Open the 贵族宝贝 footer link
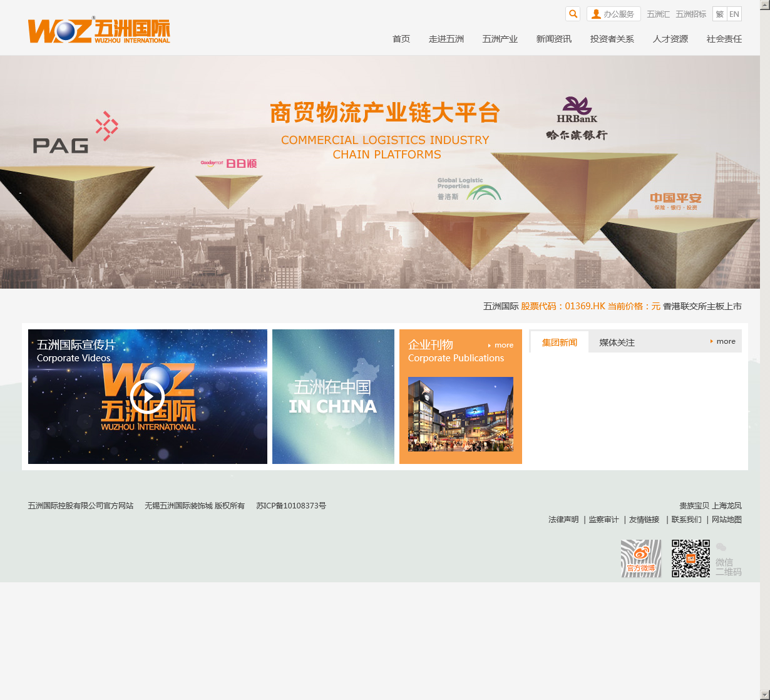 pos(694,505)
